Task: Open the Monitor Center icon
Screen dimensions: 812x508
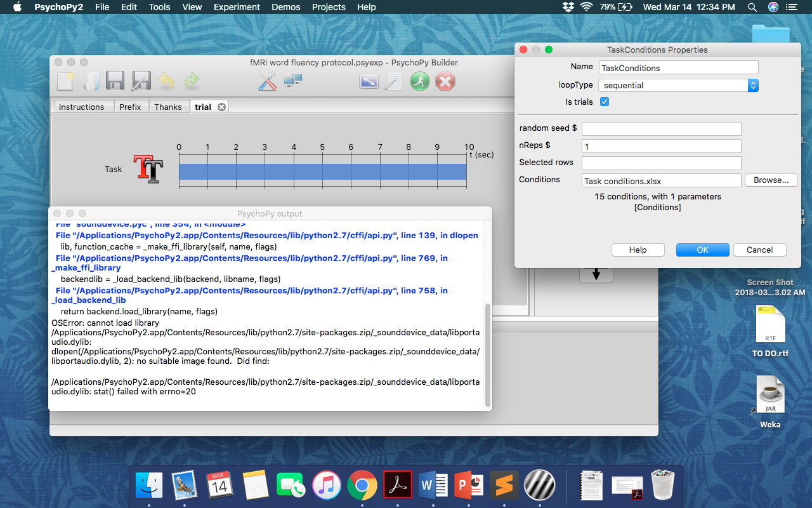Action: pyautogui.click(x=292, y=81)
